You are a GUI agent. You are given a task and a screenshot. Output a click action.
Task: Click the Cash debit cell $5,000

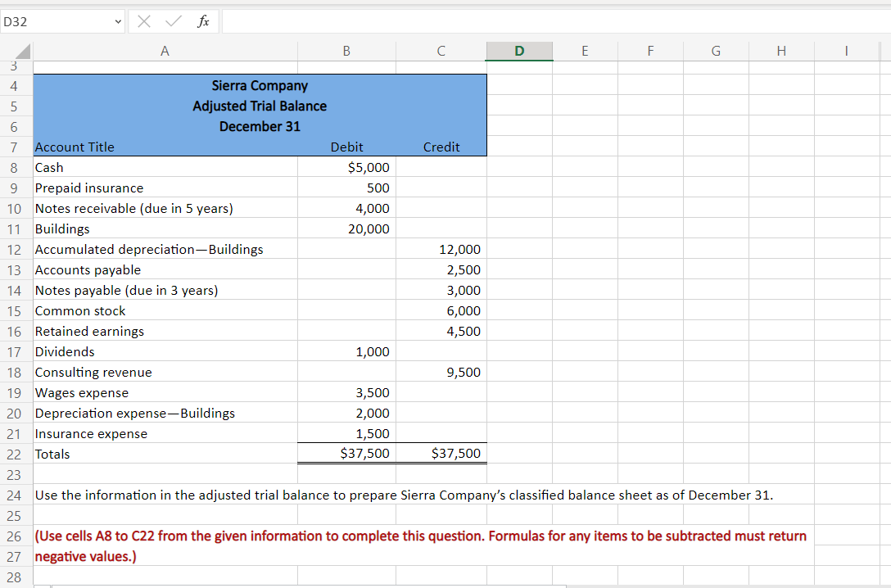(346, 168)
